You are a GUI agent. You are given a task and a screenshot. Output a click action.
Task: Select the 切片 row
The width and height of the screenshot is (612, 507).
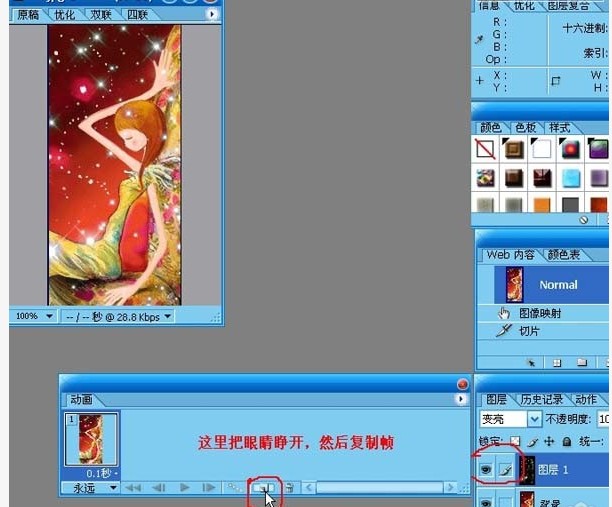tap(543, 331)
